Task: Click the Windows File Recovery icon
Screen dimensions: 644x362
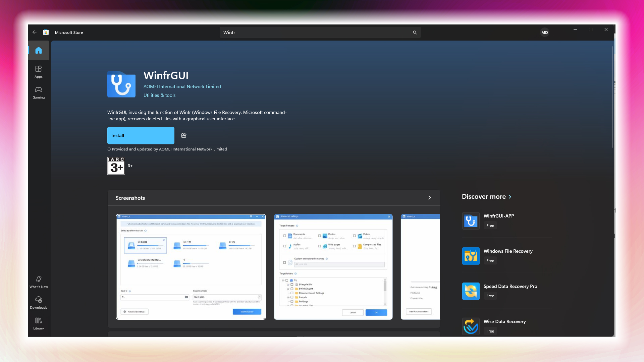Action: click(471, 256)
